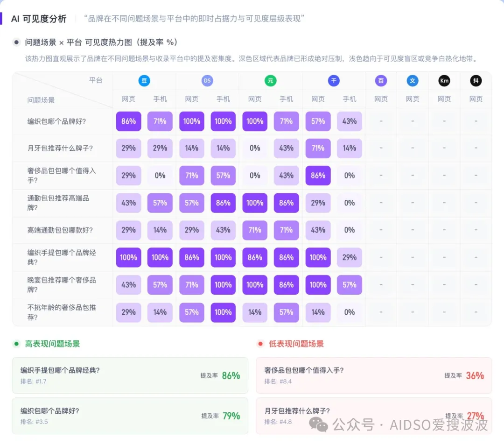Click the 高表现问题场景 heading

[x=52, y=344]
